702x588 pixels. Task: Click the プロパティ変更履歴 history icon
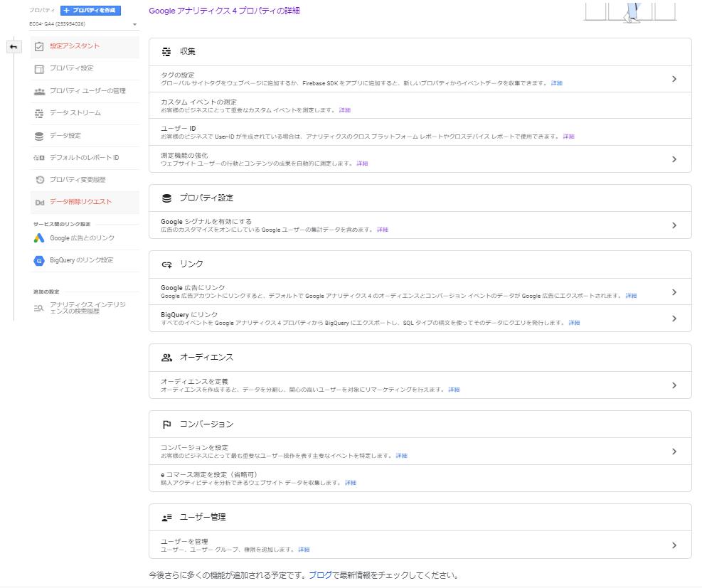pyautogui.click(x=40, y=180)
